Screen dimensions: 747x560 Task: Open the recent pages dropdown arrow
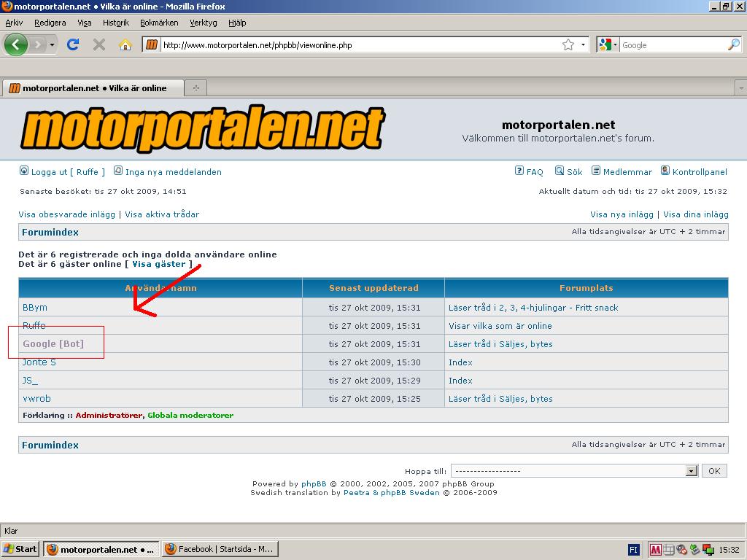click(52, 45)
